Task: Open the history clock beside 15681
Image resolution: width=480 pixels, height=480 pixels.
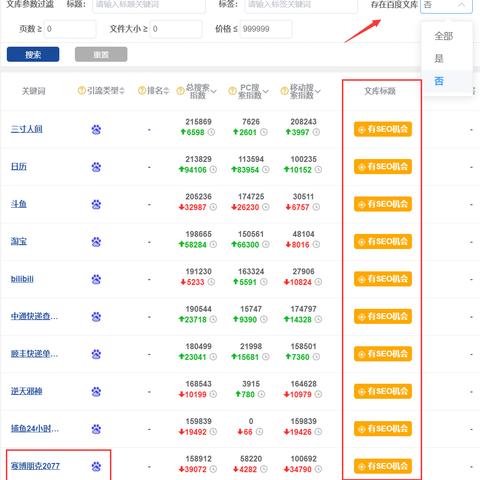Action: coord(266,357)
